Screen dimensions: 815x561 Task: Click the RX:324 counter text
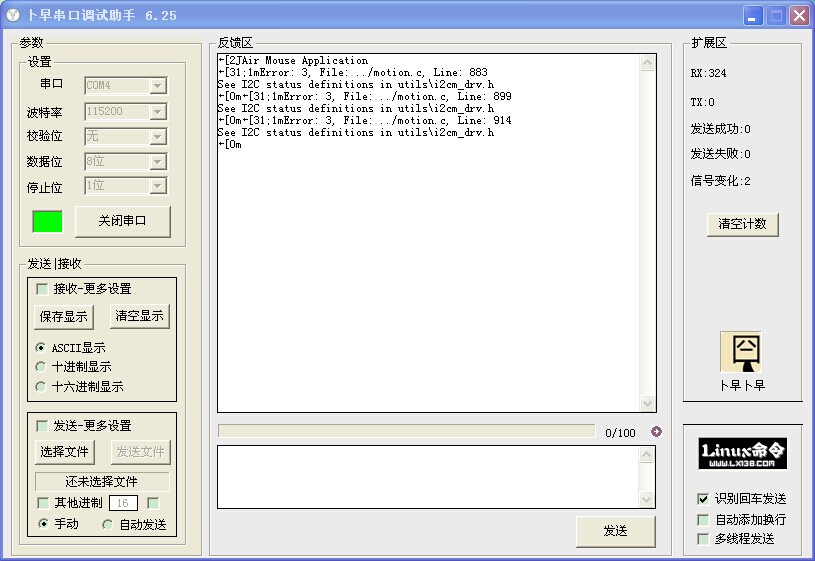[708, 73]
